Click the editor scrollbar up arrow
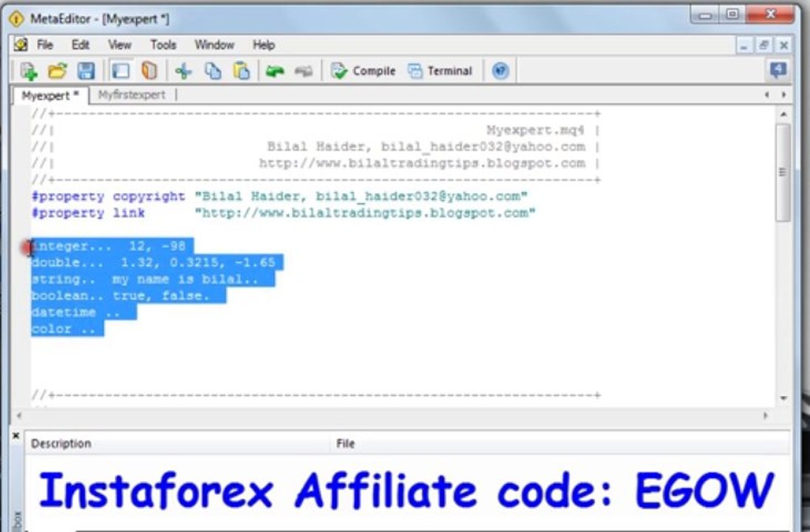The width and height of the screenshot is (810, 532). (783, 114)
